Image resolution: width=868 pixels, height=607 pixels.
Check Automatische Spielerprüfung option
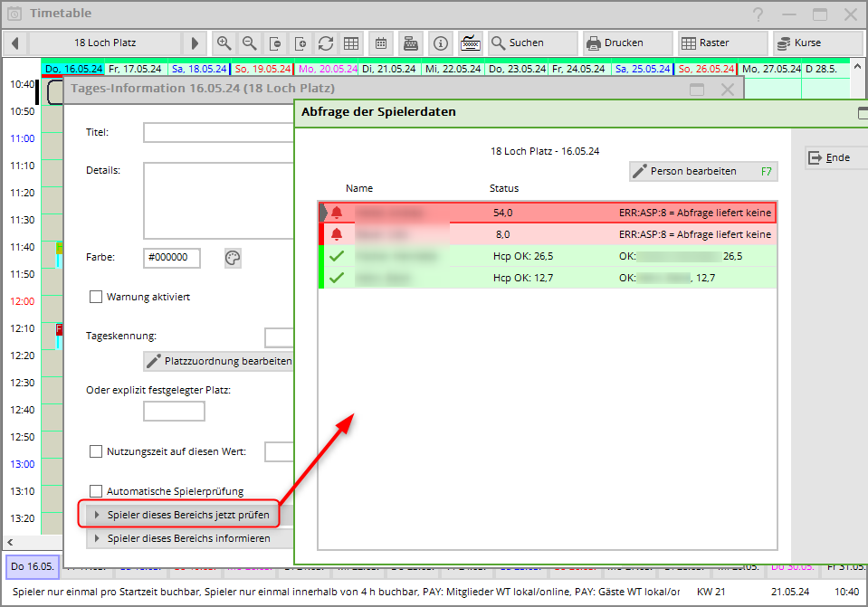tap(96, 491)
